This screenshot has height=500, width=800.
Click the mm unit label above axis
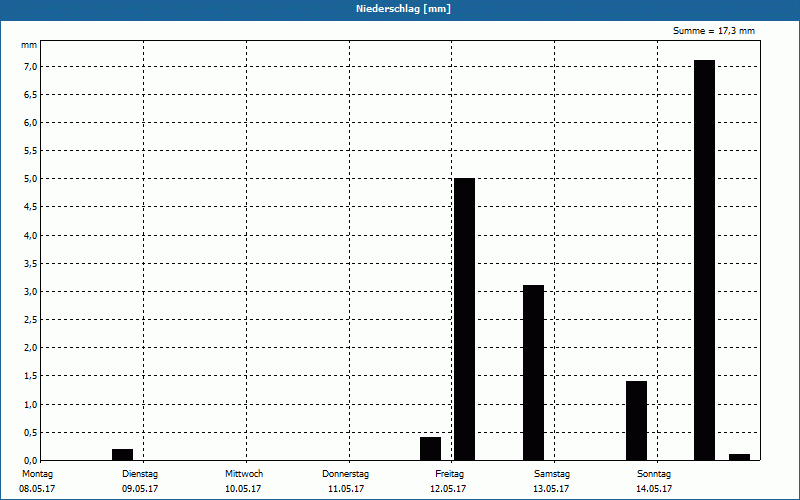pyautogui.click(x=29, y=45)
